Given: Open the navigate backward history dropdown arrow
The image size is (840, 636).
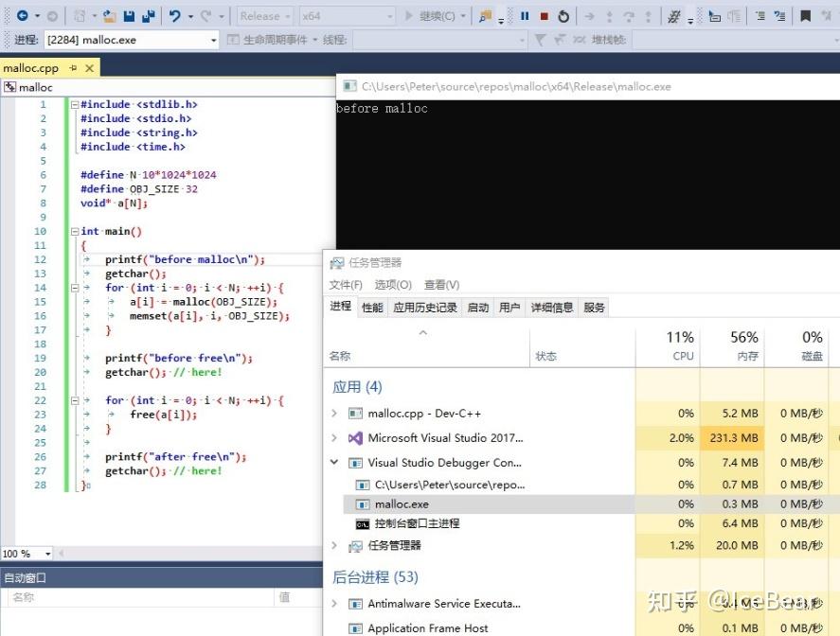Looking at the screenshot, I should click(x=37, y=16).
